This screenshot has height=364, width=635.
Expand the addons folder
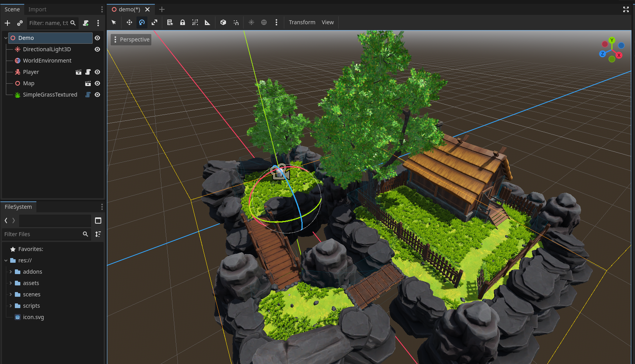pos(11,272)
